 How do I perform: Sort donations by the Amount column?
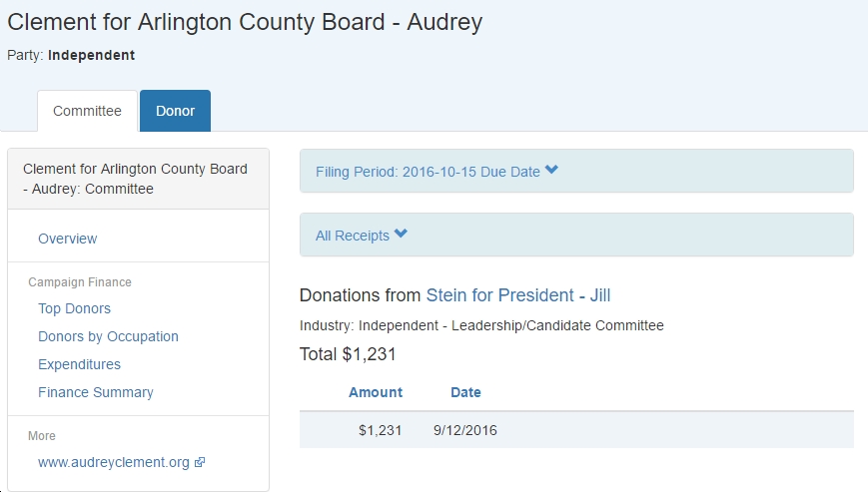376,392
